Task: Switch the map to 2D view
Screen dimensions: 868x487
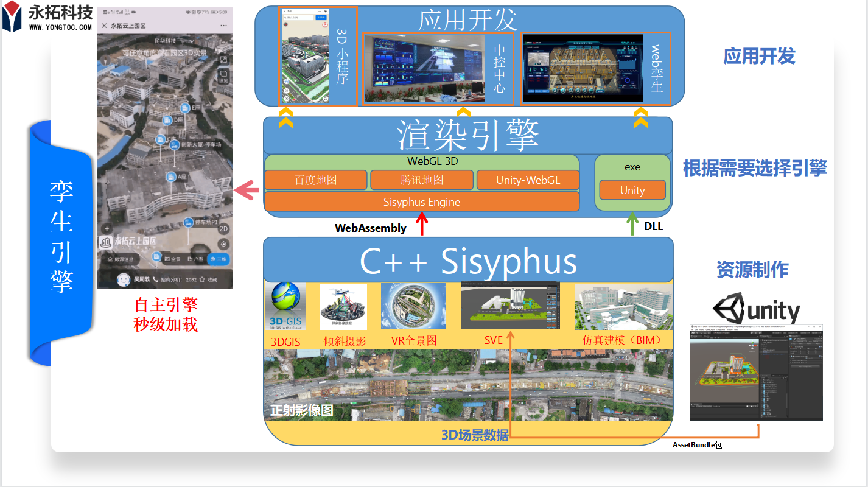Action: click(x=223, y=229)
